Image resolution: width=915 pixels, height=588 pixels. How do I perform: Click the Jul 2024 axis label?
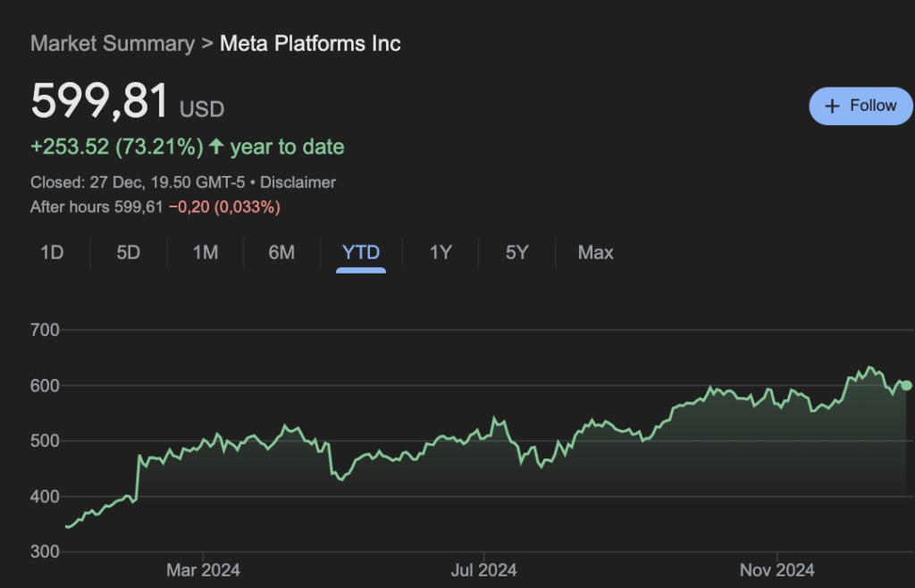[483, 569]
